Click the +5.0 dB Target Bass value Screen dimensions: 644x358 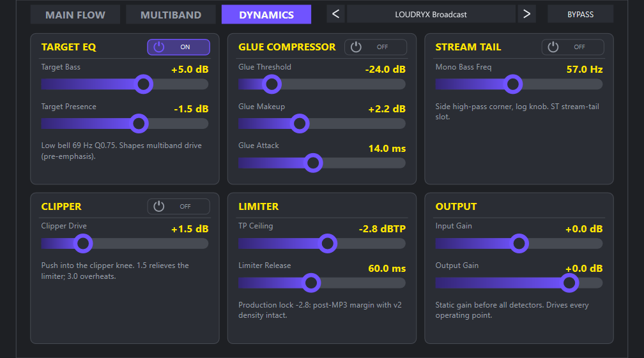tap(190, 70)
